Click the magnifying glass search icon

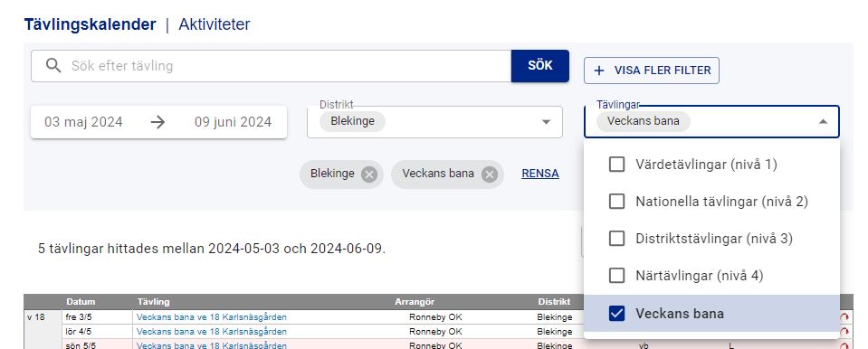point(53,66)
